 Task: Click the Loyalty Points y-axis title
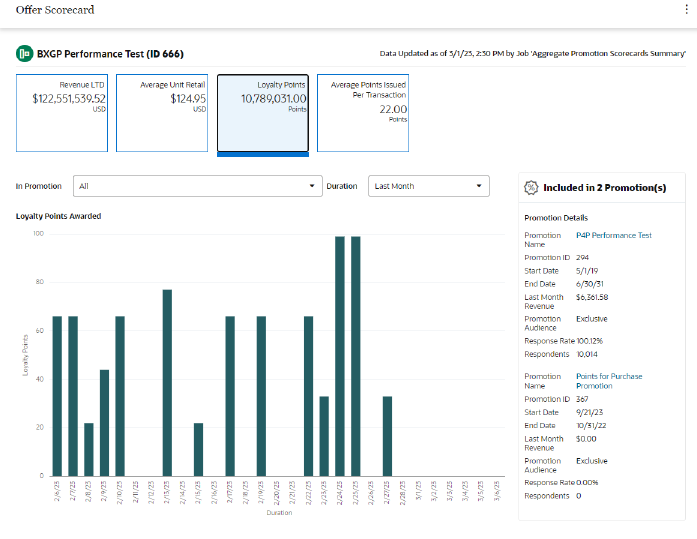pyautogui.click(x=25, y=355)
